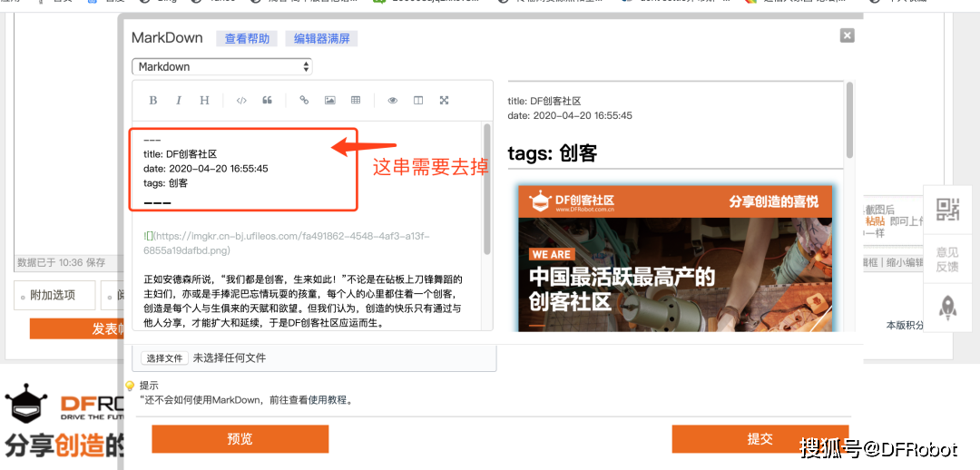Toggle italic formatting in Markdown toolbar
The width and height of the screenshot is (980, 470).
coord(179,101)
